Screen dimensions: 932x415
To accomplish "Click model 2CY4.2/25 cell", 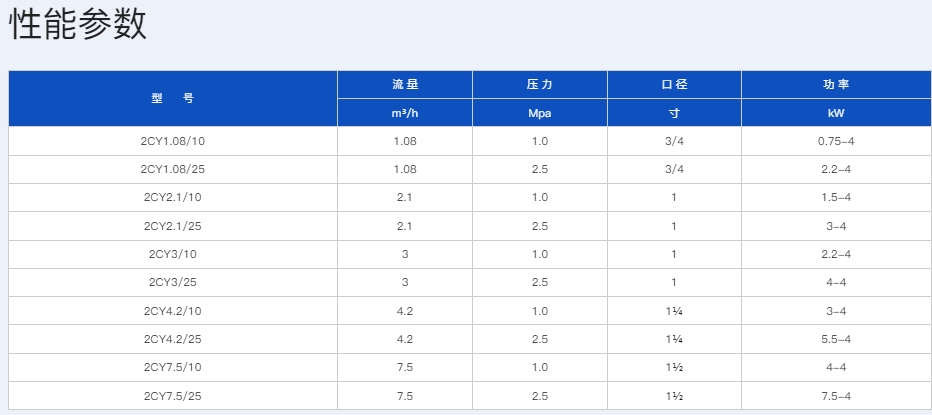I will click(x=173, y=339).
